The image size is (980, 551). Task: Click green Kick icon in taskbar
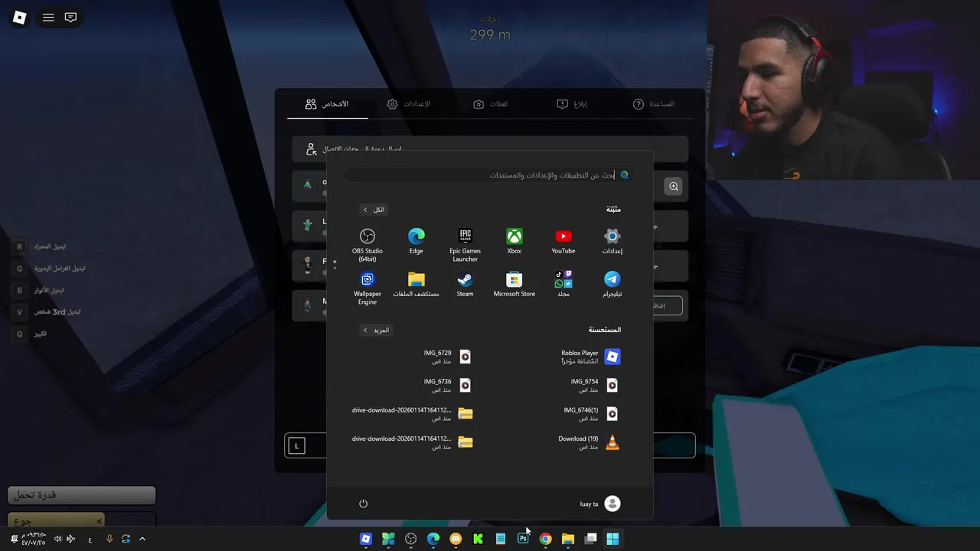click(x=478, y=539)
